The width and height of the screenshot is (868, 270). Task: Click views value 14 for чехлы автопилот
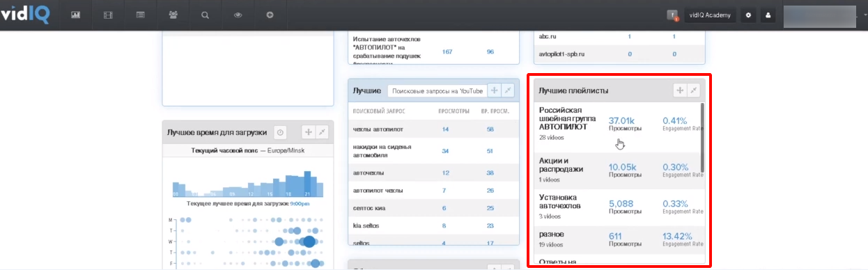click(x=445, y=129)
